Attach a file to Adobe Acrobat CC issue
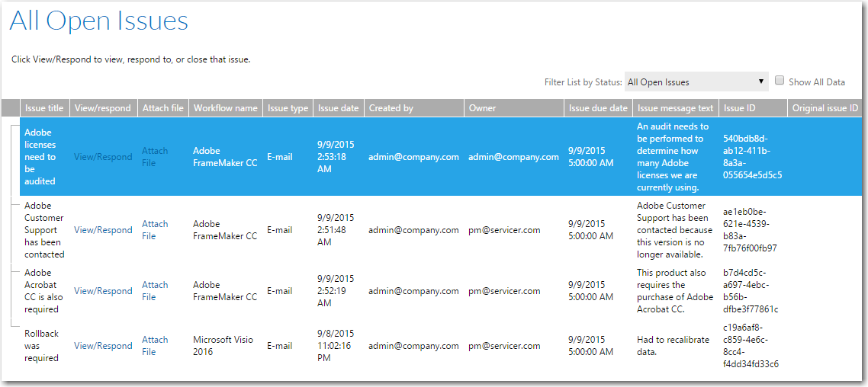This screenshot has width=868, height=387. [155, 291]
